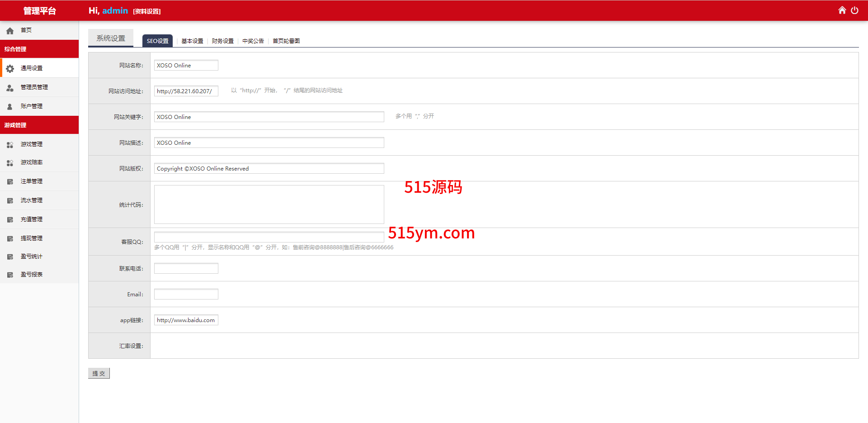Click the 充值管理 sidebar icon
The width and height of the screenshot is (868, 423).
coord(10,220)
